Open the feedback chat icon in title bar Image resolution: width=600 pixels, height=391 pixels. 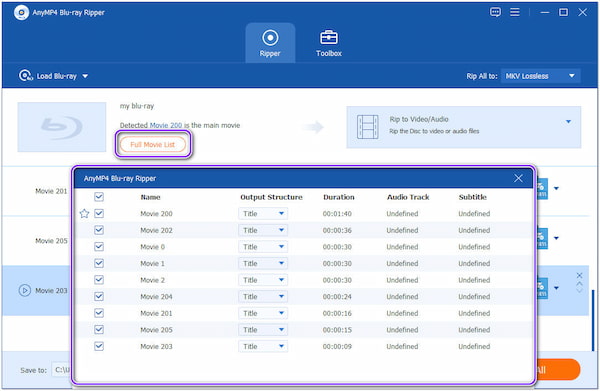pyautogui.click(x=495, y=12)
